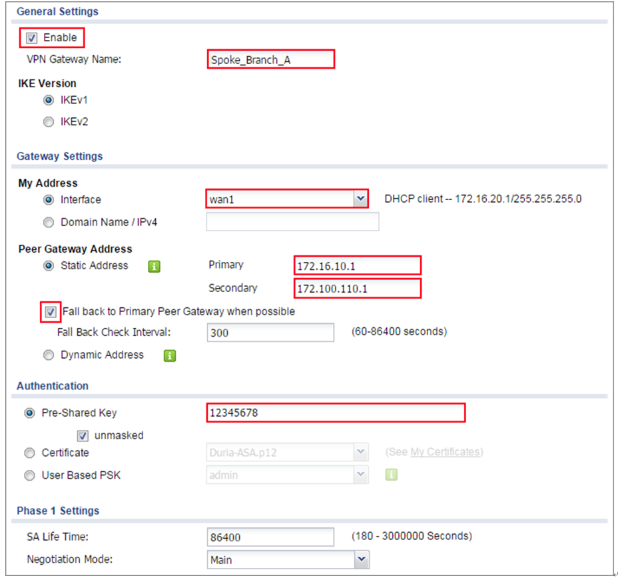This screenshot has width=626, height=585.
Task: Toggle the unmasked checkbox
Action: [x=83, y=435]
